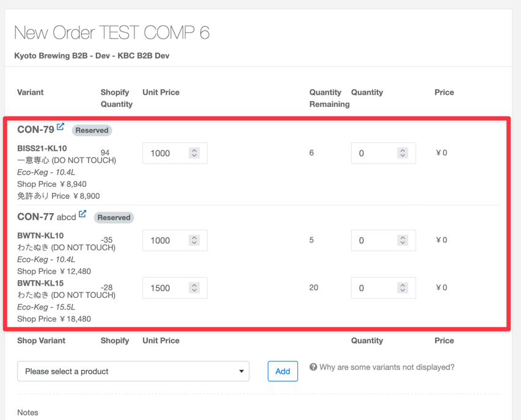The height and width of the screenshot is (420, 521).
Task: Increase the BWTN-KL10 unit price with the up arrow
Action: click(x=194, y=237)
